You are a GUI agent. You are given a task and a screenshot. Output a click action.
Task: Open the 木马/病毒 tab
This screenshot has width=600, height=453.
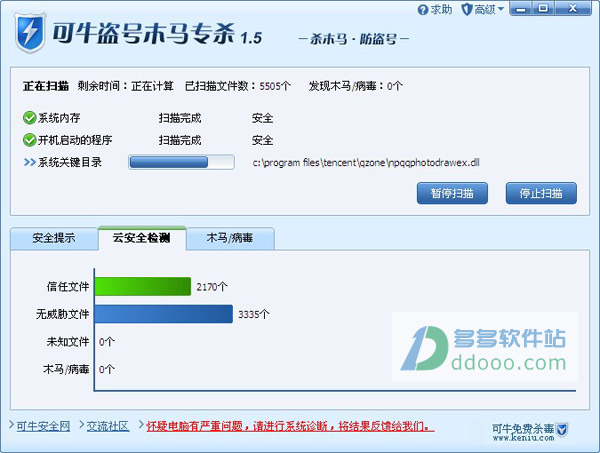(230, 238)
